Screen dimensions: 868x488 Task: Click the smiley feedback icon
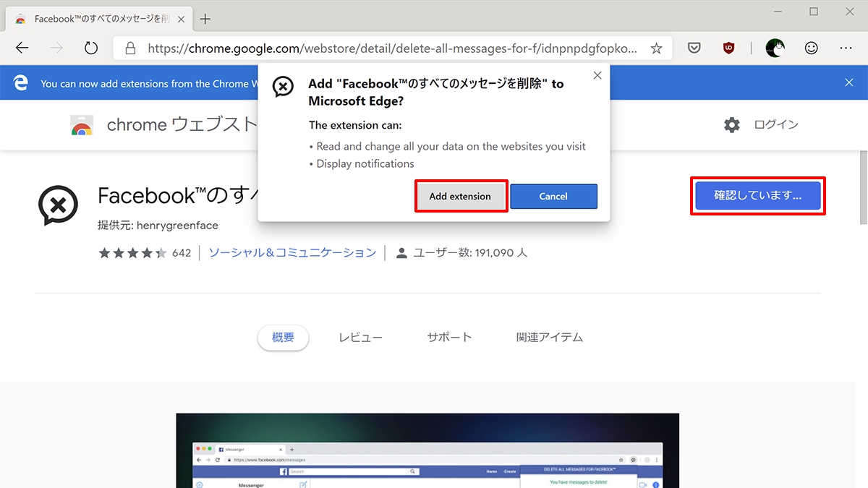(x=812, y=48)
